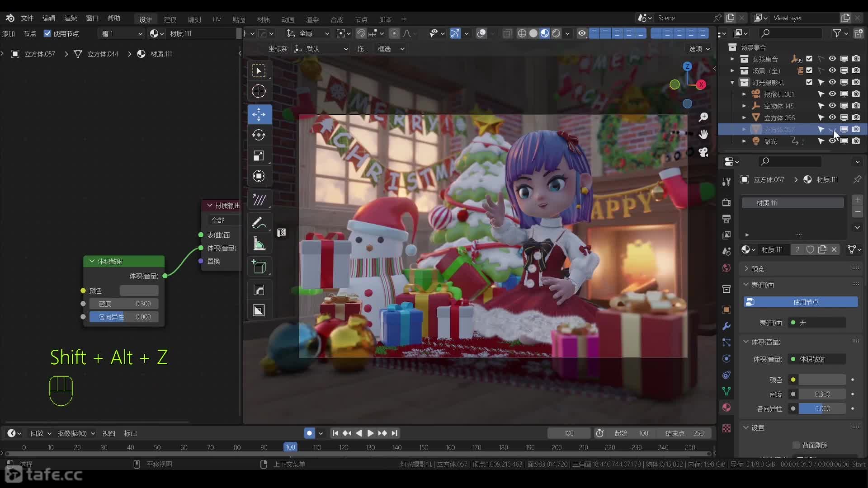Switch to the UV workspace tab
Image resolution: width=868 pixels, height=488 pixels.
tap(217, 19)
